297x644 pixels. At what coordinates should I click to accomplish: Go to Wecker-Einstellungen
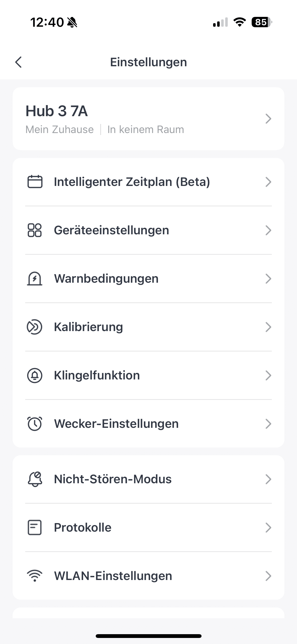tap(116, 424)
